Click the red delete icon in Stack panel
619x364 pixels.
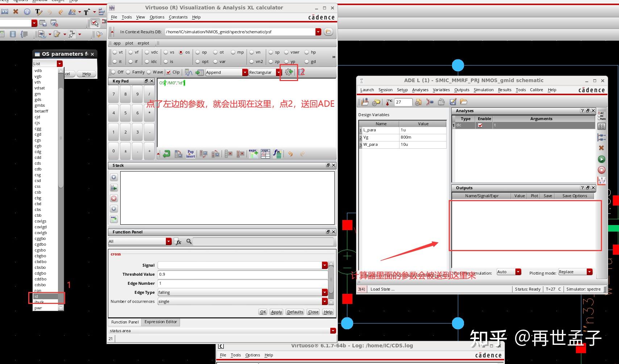coord(114,198)
